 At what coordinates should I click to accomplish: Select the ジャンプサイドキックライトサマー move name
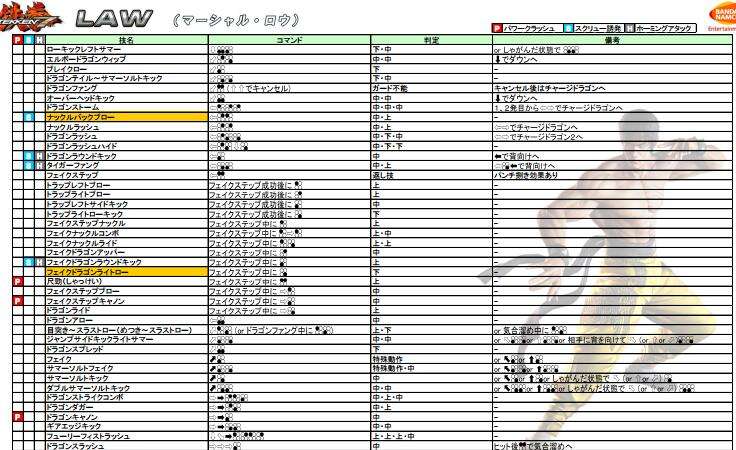click(x=100, y=339)
